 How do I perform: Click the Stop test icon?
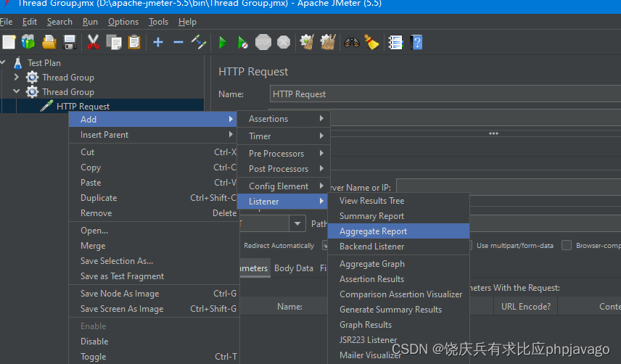tap(263, 42)
